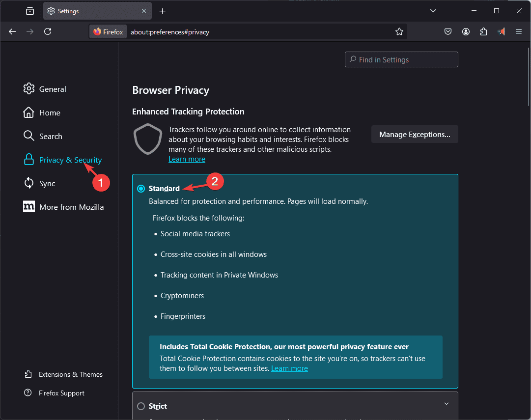Click 'Cross-site cookies in all windows' text

click(214, 254)
